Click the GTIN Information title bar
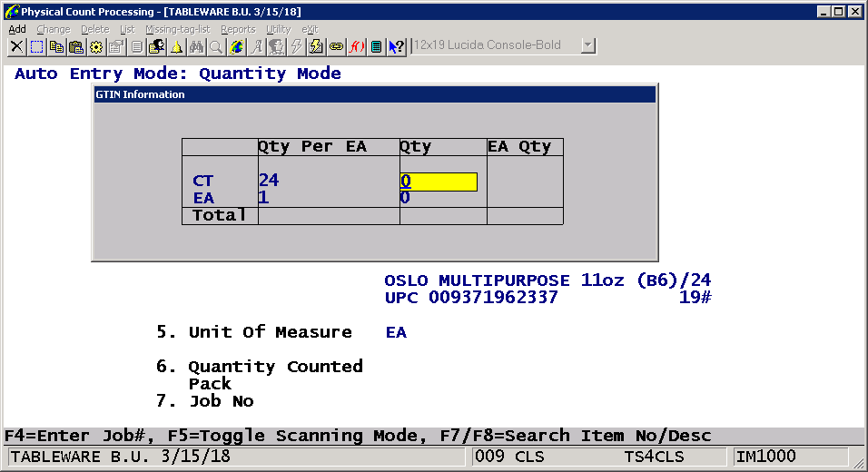This screenshot has width=868, height=472. 375,94
